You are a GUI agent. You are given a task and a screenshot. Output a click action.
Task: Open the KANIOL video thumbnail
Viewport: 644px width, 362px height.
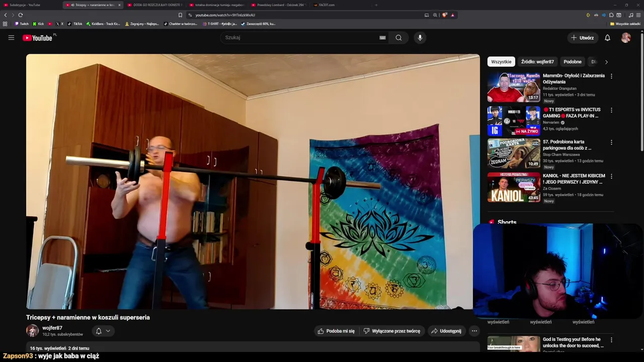[x=514, y=187]
